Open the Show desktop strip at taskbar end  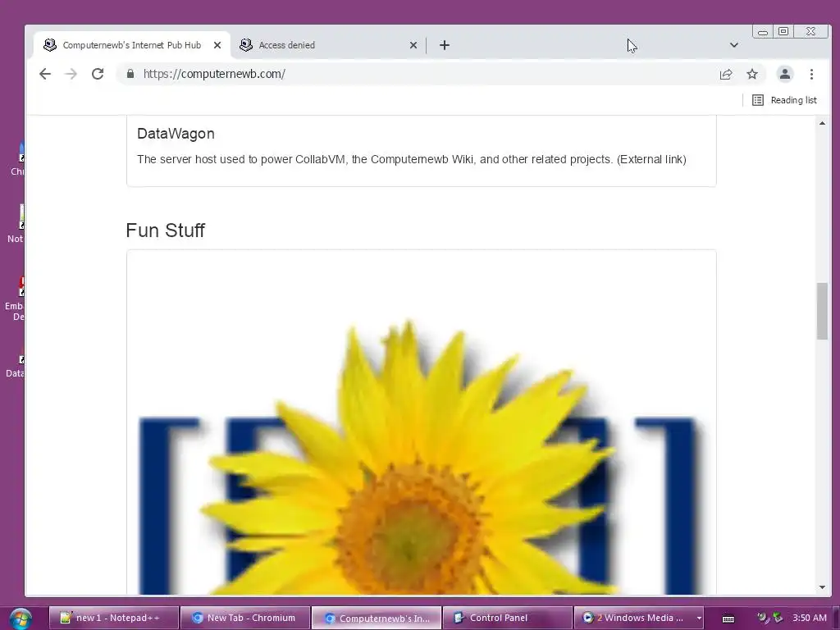(837, 619)
